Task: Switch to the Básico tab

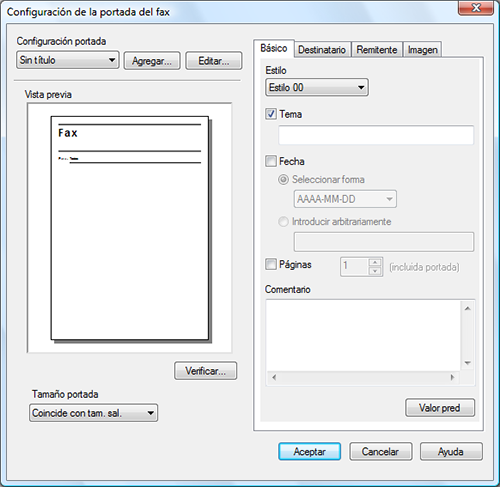Action: (274, 48)
